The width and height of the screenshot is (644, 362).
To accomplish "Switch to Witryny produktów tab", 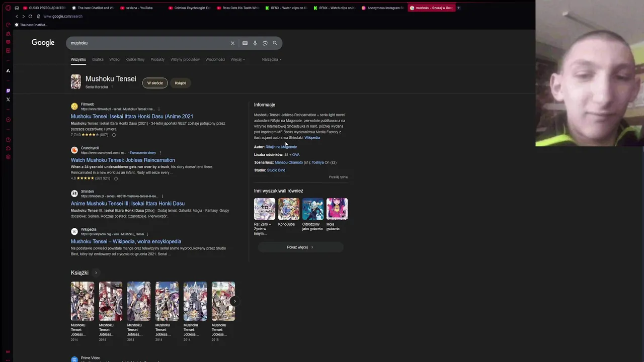I will click(185, 59).
